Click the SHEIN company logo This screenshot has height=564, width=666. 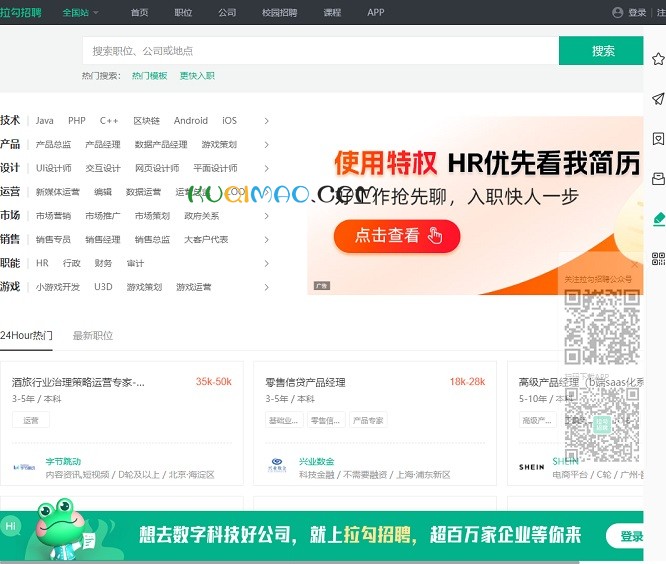(x=531, y=467)
